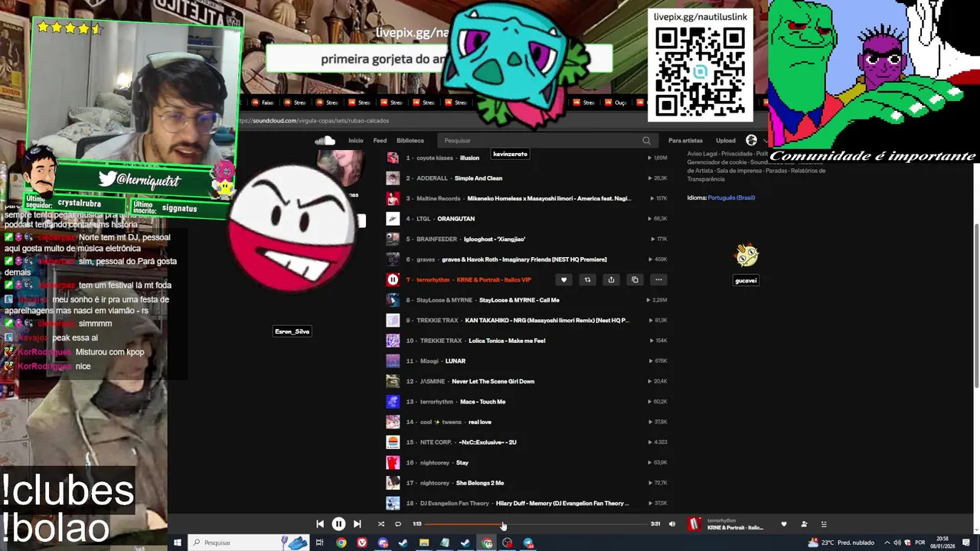Open terrorhythm artist link on track 7
This screenshot has height=551, width=980.
point(433,279)
